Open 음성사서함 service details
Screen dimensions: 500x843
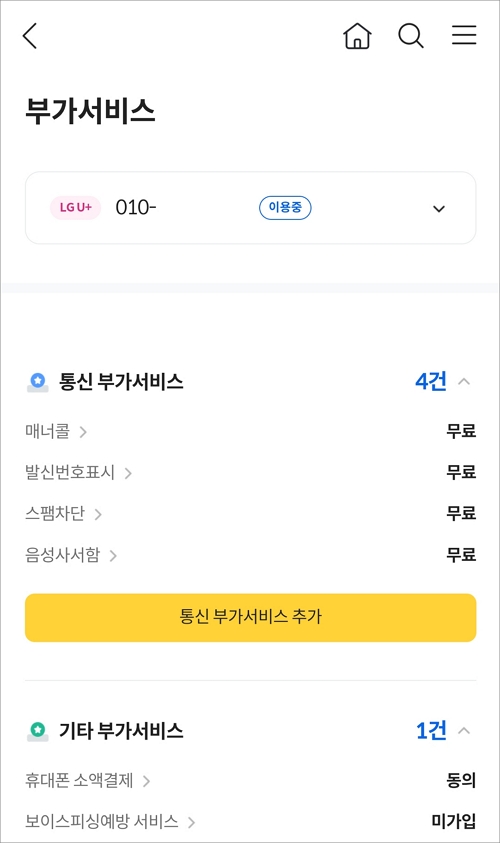pos(71,555)
